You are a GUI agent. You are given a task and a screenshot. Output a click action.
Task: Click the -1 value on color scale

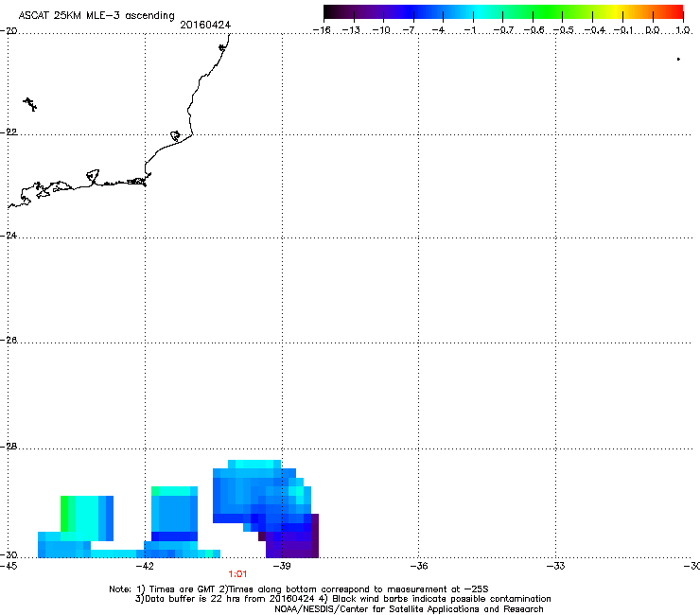pos(469,30)
